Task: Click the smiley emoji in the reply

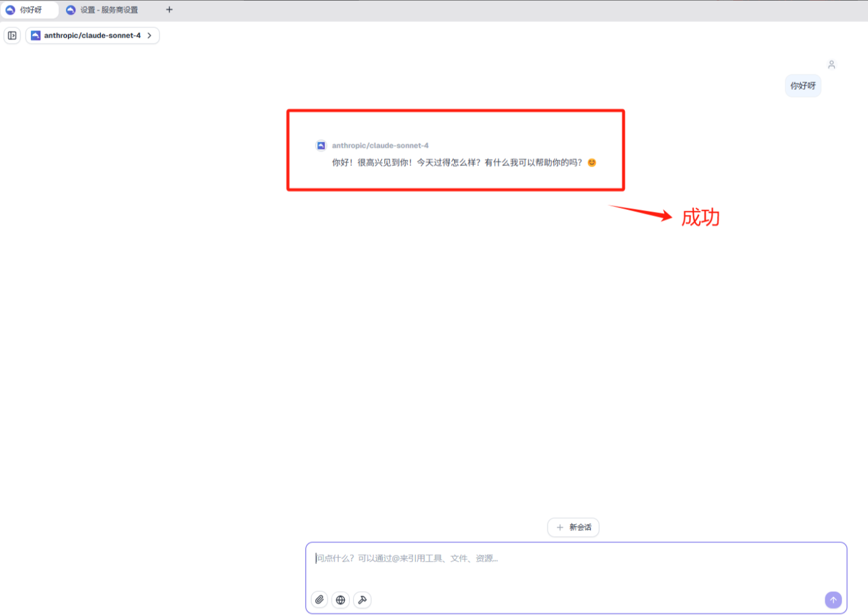Action: pyautogui.click(x=592, y=162)
